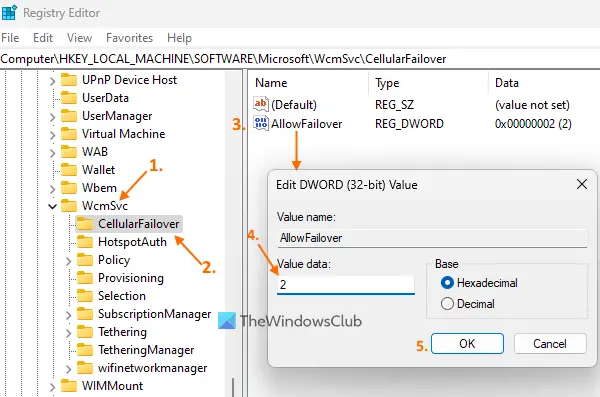Image resolution: width=600 pixels, height=397 pixels.
Task: Select the Selection key label
Action: click(122, 296)
